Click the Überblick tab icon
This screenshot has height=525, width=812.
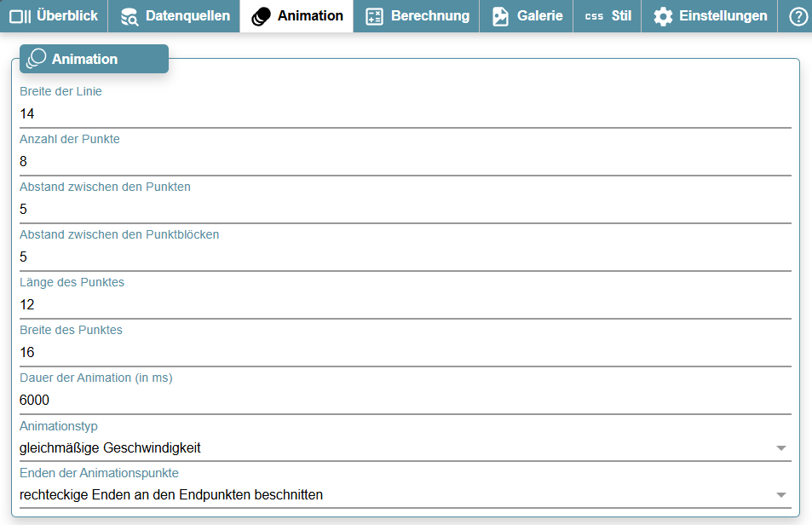[x=20, y=16]
